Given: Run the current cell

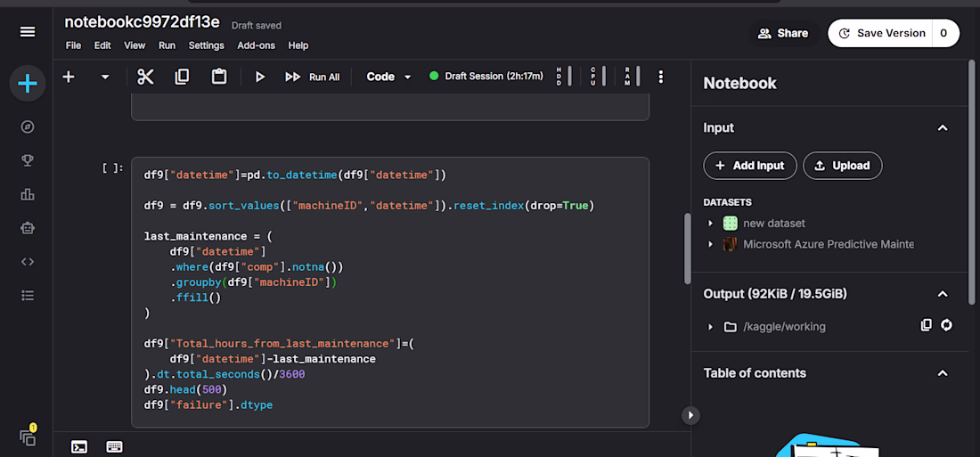Looking at the screenshot, I should [x=260, y=77].
